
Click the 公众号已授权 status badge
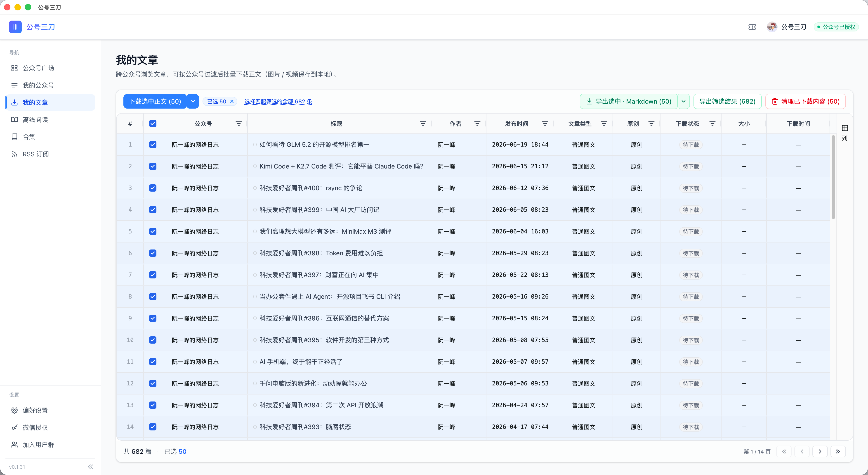(836, 27)
